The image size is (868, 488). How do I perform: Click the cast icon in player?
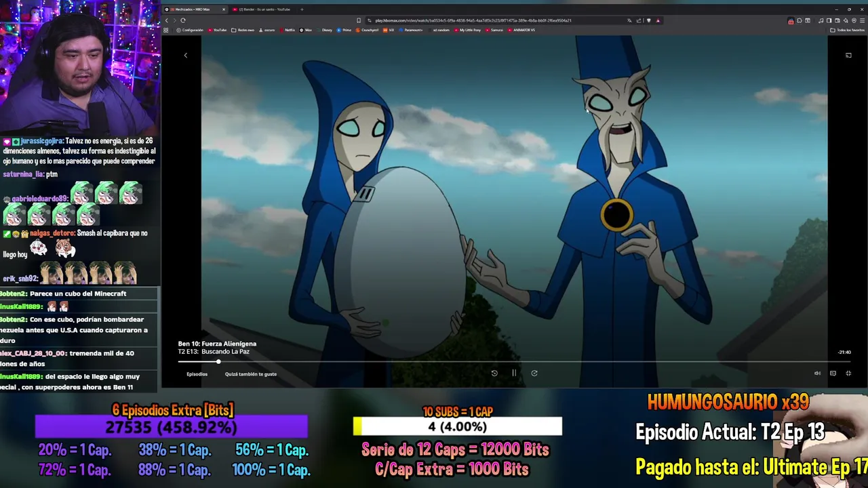coord(848,55)
